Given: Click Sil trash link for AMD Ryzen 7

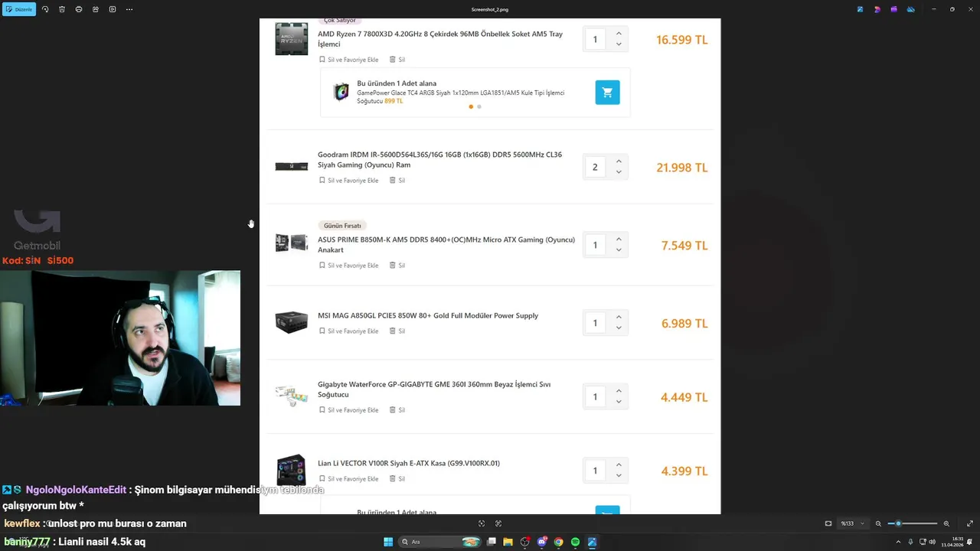Looking at the screenshot, I should [397, 60].
